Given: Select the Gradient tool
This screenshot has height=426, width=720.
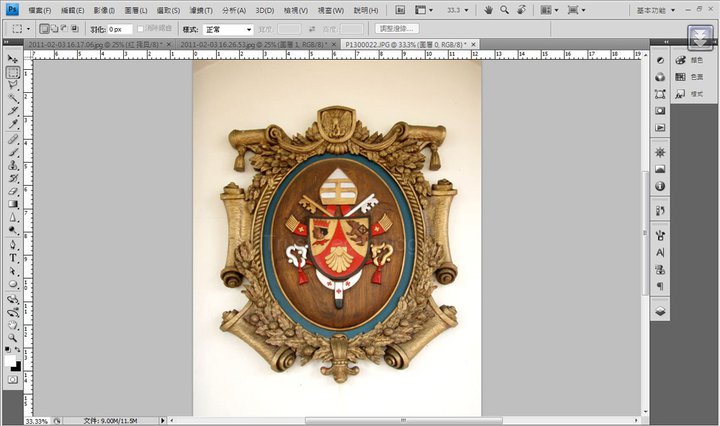Looking at the screenshot, I should click(13, 204).
